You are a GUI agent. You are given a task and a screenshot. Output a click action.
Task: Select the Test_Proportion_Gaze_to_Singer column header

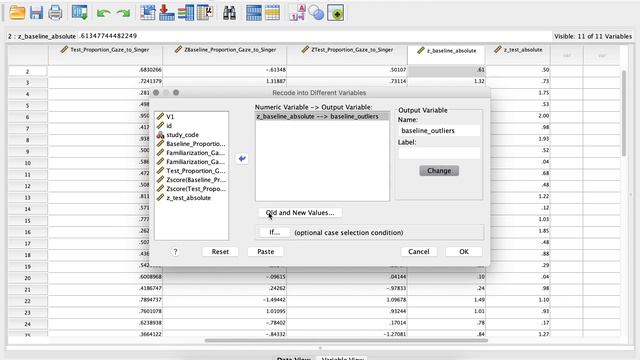point(105,55)
